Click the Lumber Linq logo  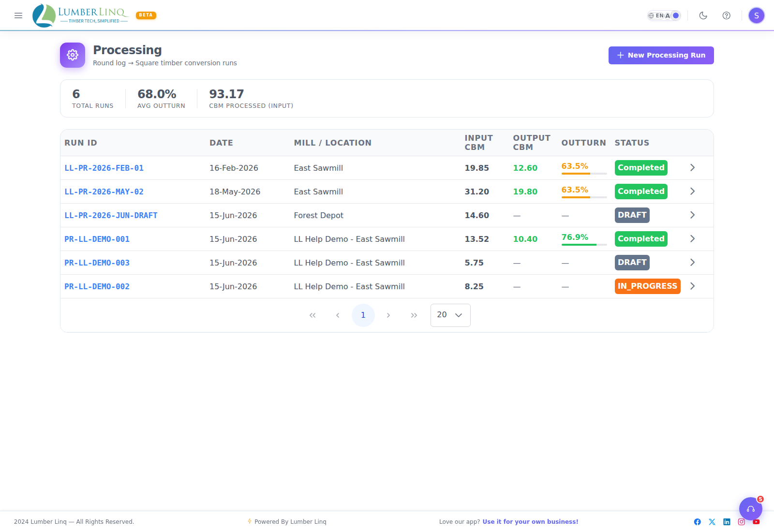point(80,15)
